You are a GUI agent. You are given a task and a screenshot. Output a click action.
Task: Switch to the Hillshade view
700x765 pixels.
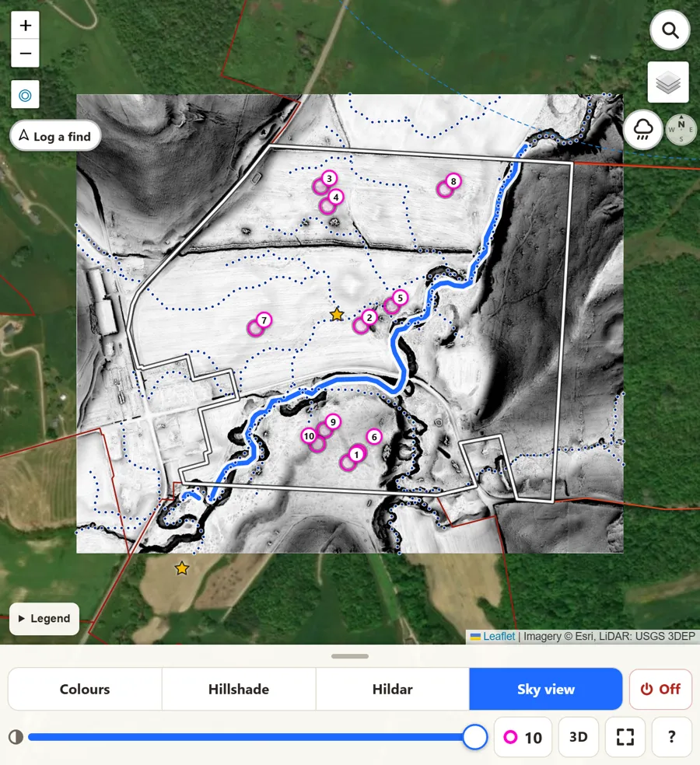pos(239,689)
